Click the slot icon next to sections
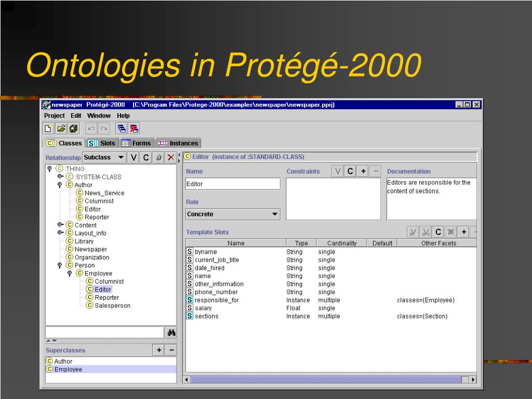The image size is (532, 399). [190, 316]
